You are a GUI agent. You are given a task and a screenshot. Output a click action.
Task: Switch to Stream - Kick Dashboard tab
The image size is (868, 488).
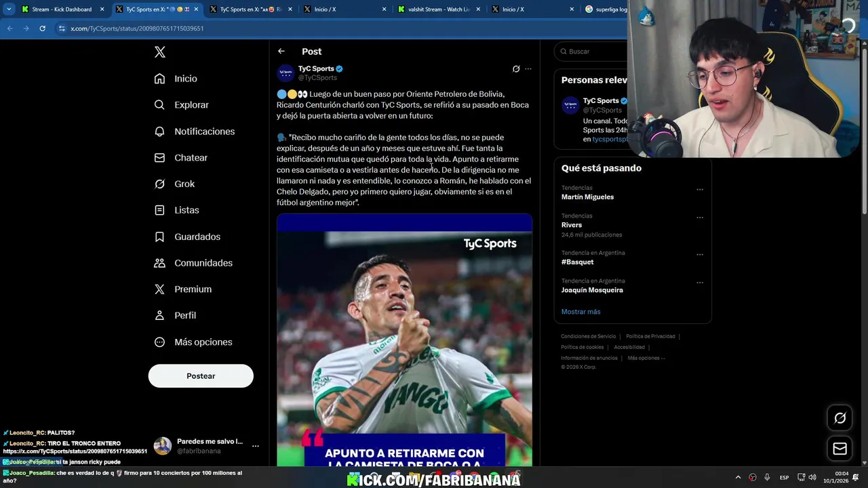[x=62, y=9]
